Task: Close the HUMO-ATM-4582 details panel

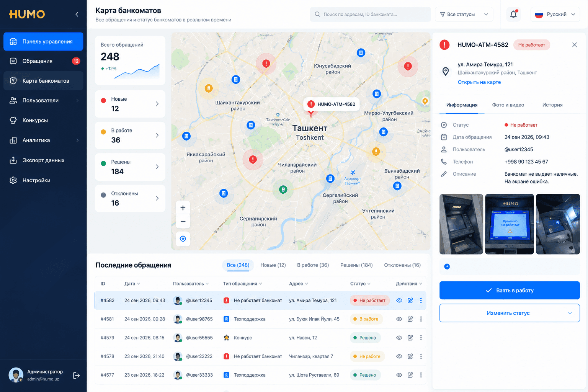Action: pyautogui.click(x=574, y=45)
